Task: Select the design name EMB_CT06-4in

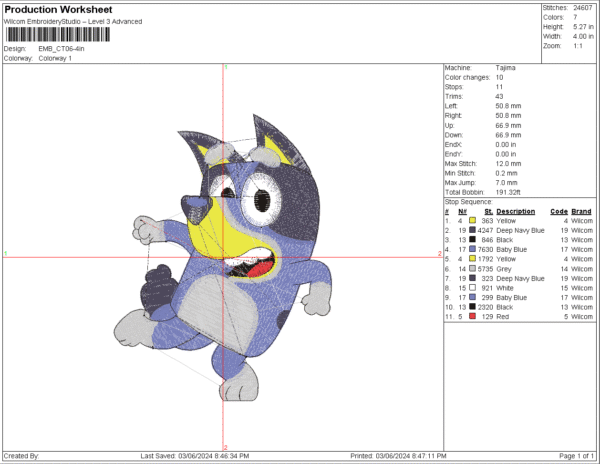Action: click(61, 49)
